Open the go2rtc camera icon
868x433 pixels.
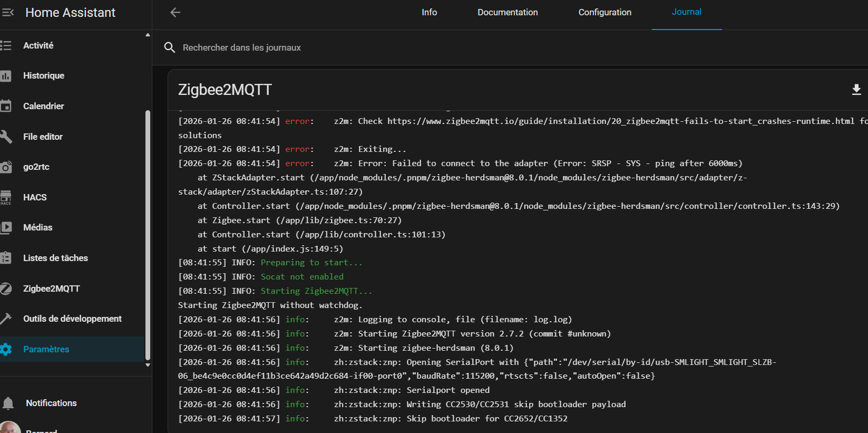(x=6, y=167)
